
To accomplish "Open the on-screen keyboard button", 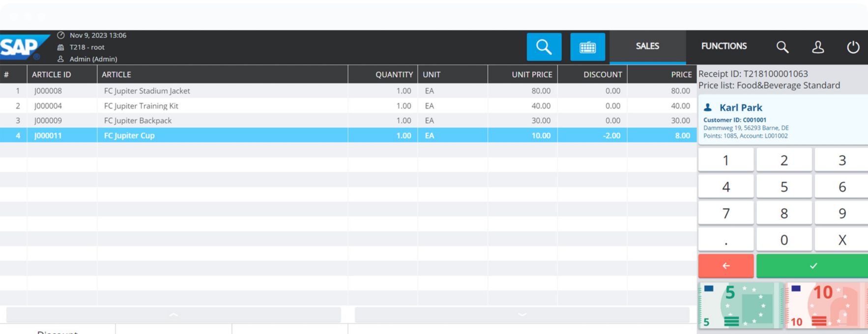I will tap(587, 47).
